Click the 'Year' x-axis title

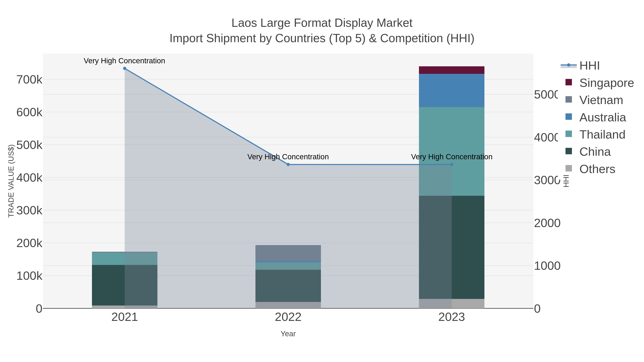pyautogui.click(x=288, y=334)
